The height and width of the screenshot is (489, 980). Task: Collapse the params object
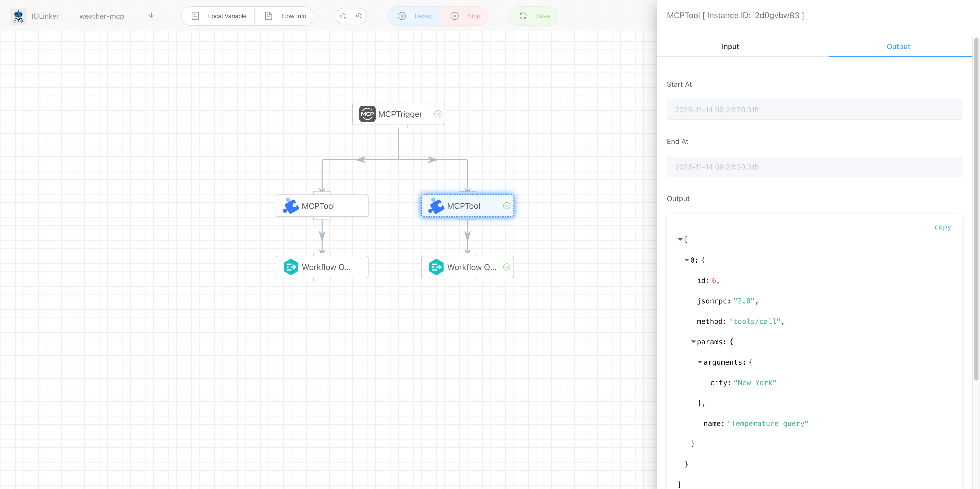[x=693, y=342]
